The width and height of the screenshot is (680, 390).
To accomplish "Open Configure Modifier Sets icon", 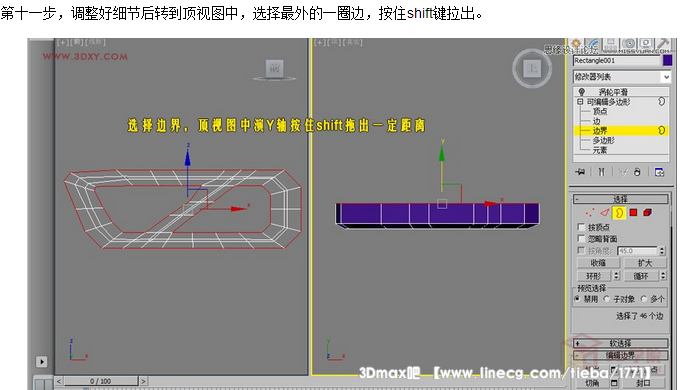I will [x=659, y=172].
